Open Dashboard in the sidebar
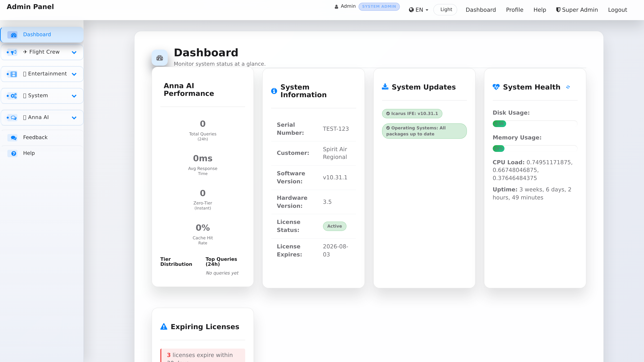Screen dimensions: 644x362 (x=42, y=35)
